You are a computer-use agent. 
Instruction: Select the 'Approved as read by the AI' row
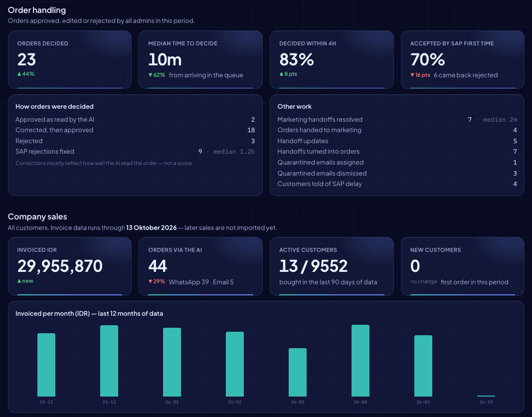[135, 119]
